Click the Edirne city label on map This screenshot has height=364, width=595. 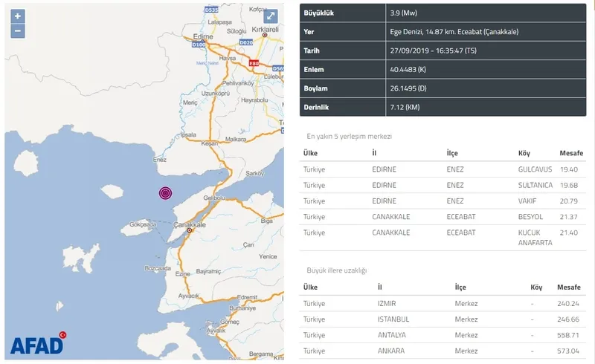point(203,36)
